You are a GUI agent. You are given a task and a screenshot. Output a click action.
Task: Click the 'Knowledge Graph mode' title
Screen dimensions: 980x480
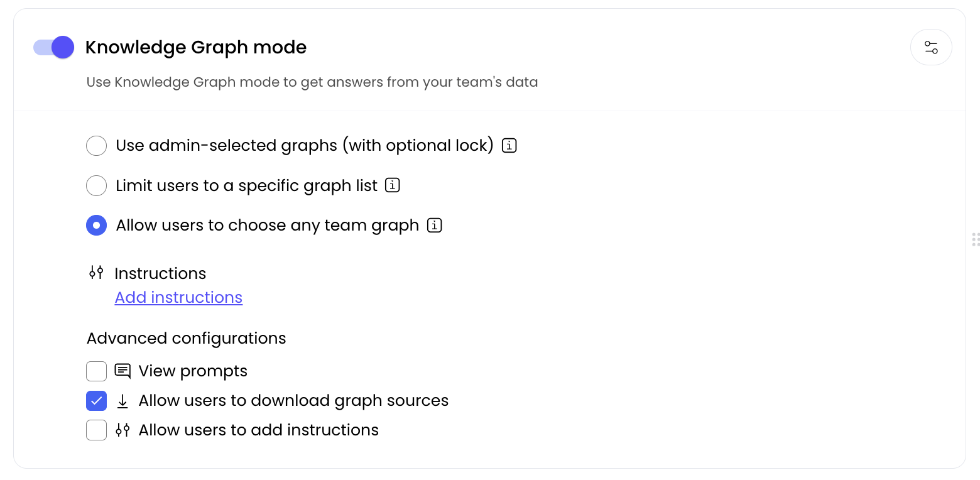(195, 47)
